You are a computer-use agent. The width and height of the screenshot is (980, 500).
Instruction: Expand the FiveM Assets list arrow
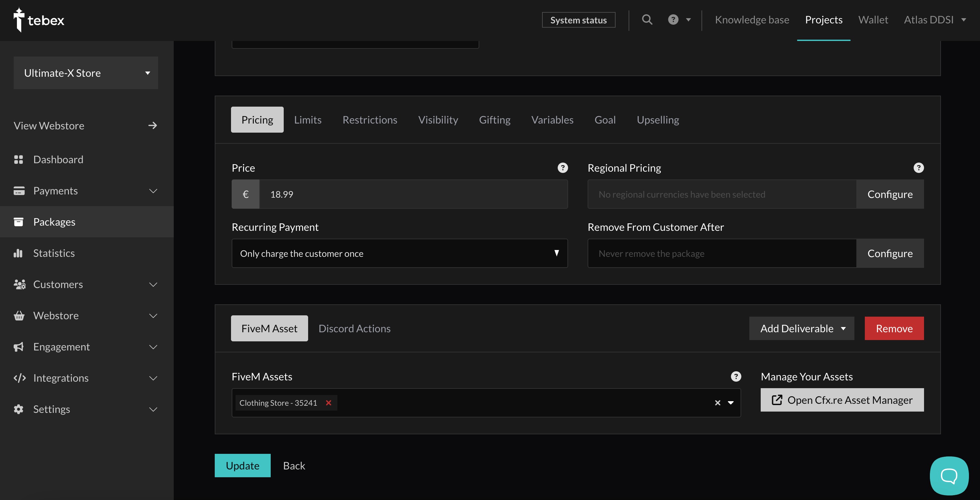coord(731,403)
